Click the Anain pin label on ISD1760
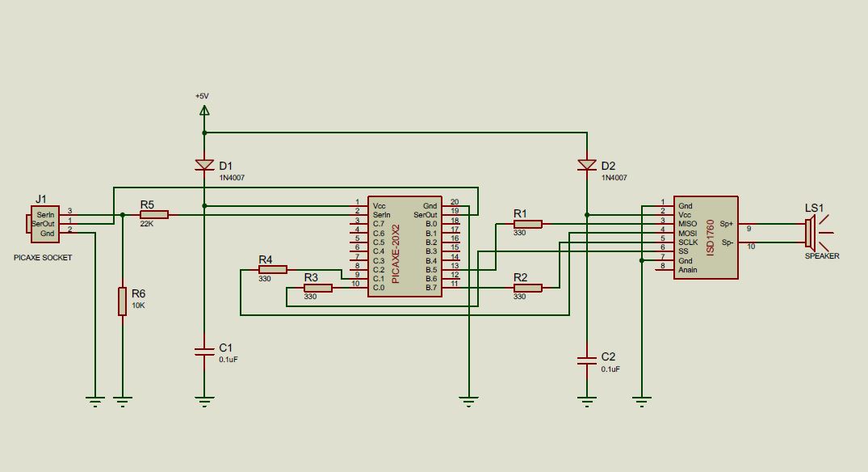The width and height of the screenshot is (868, 472). (x=687, y=270)
